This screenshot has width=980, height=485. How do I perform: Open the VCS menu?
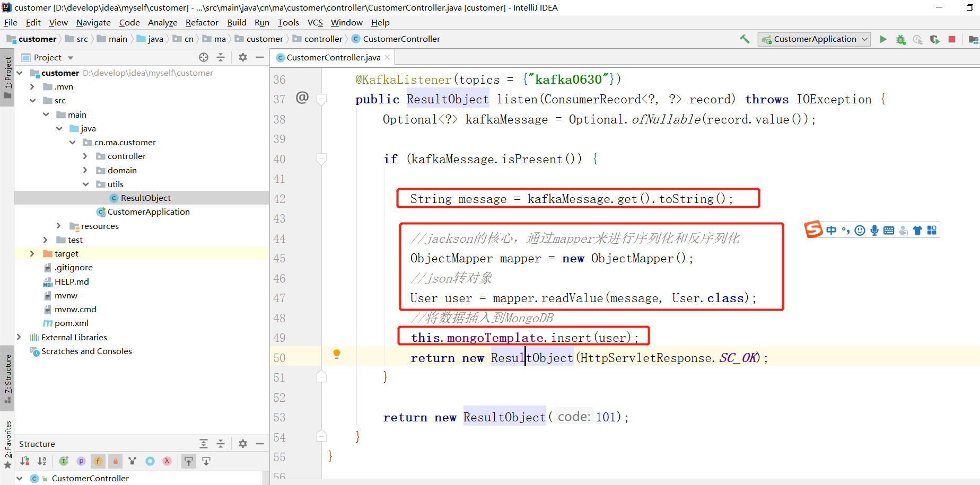click(x=315, y=22)
